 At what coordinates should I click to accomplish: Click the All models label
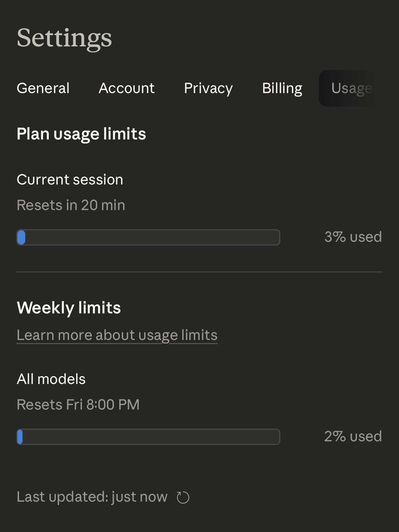tap(51, 379)
